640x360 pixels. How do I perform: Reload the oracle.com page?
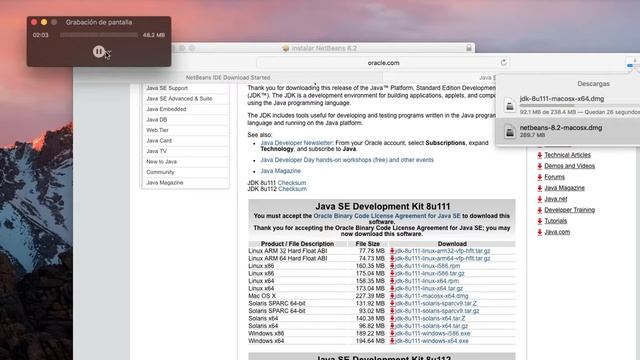[504, 62]
